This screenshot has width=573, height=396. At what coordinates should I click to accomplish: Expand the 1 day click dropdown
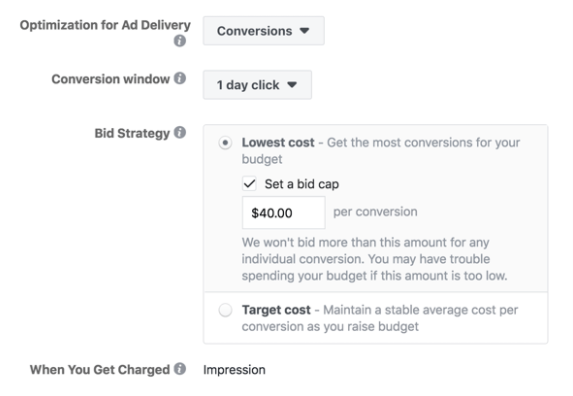(x=257, y=85)
